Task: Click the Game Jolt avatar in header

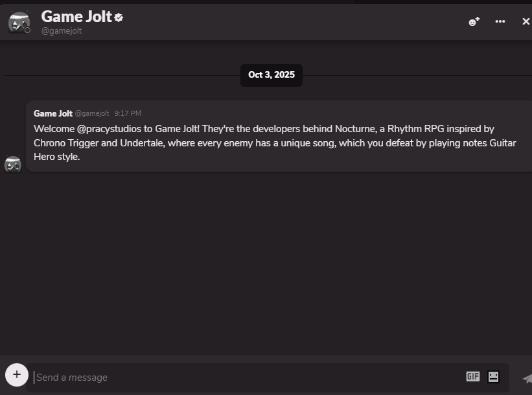Action: coord(18,21)
